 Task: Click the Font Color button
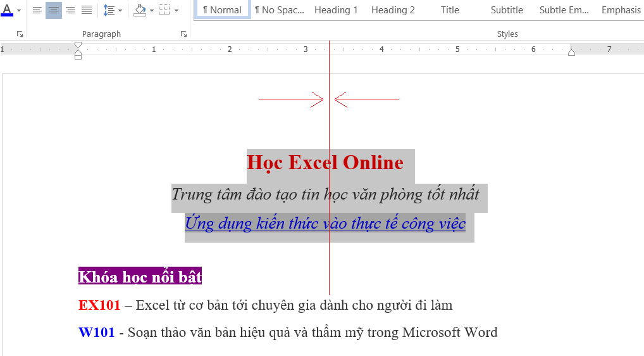7,10
